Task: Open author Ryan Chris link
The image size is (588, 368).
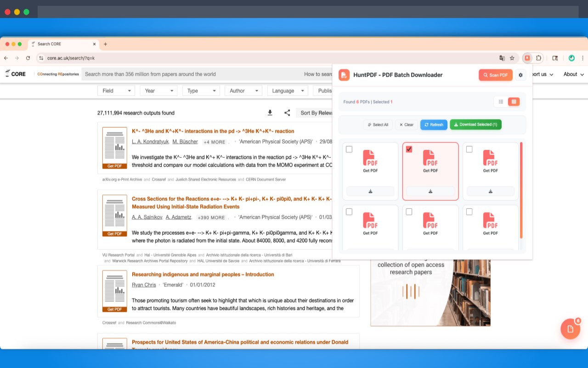Action: pos(144,285)
